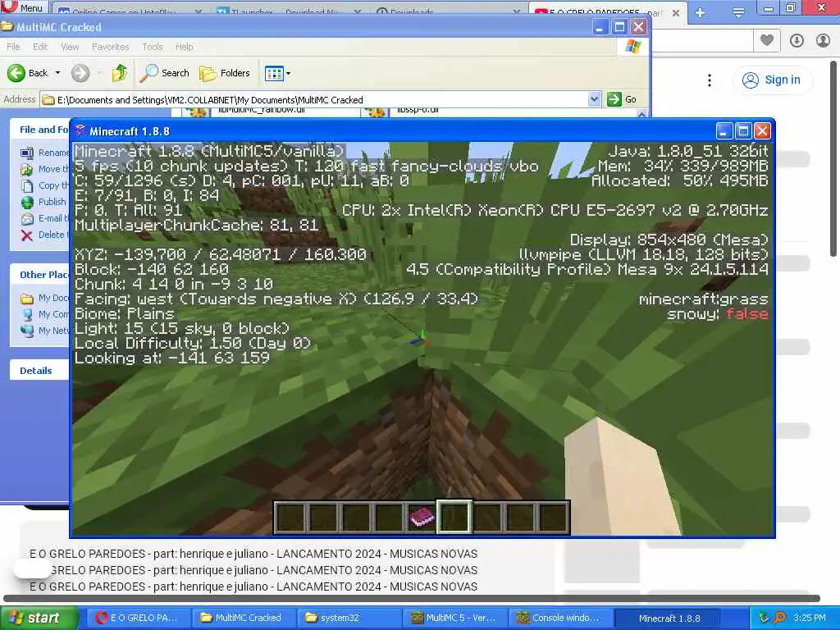Switch to MultiMC 5 taskbar item
Viewport: 840px width, 630px height.
click(x=453, y=618)
